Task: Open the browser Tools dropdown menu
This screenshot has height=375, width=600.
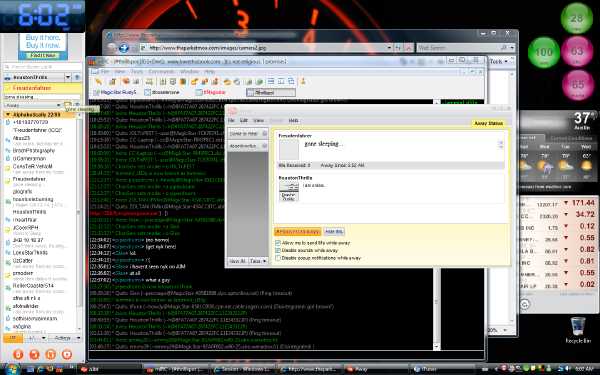Action: (x=499, y=61)
